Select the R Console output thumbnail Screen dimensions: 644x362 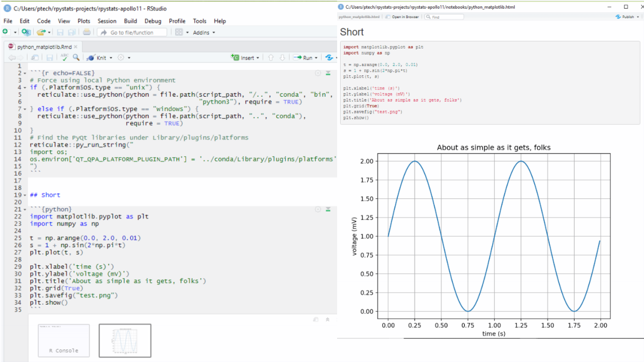point(64,340)
